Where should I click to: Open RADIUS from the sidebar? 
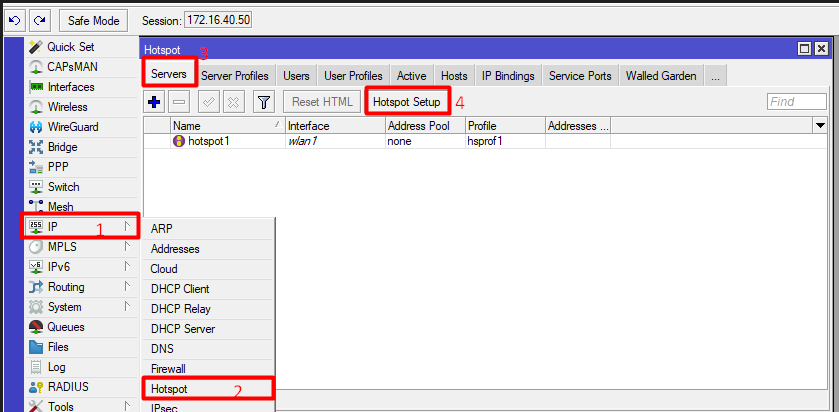(x=67, y=387)
